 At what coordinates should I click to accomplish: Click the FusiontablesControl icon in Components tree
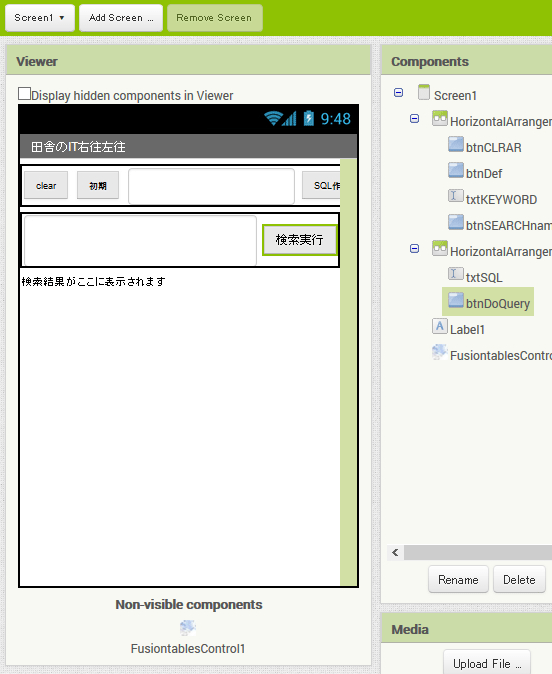click(440, 352)
